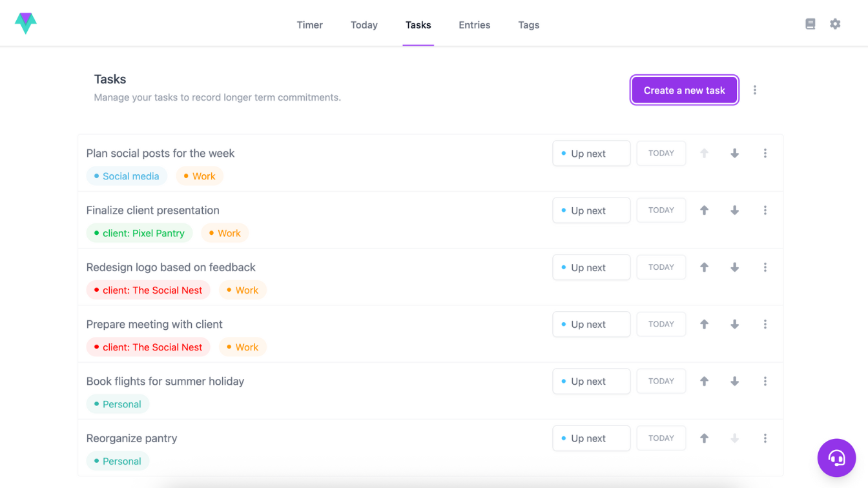Screen dimensions: 868x488
Task: Select the red 'client: The Social Nest' tag on 'Redesign logo'
Action: point(149,290)
